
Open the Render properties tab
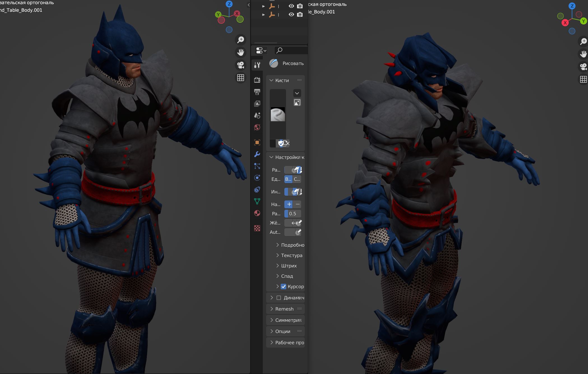[257, 80]
